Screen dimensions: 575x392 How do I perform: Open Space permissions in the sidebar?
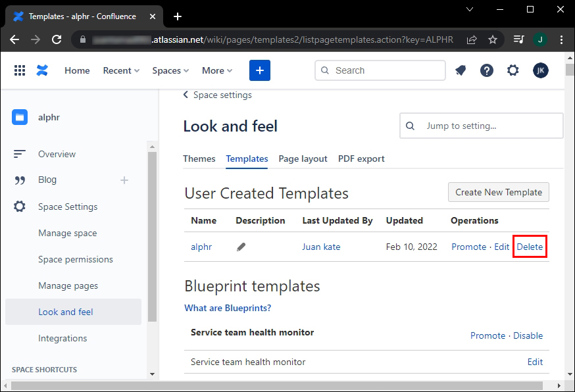(76, 259)
